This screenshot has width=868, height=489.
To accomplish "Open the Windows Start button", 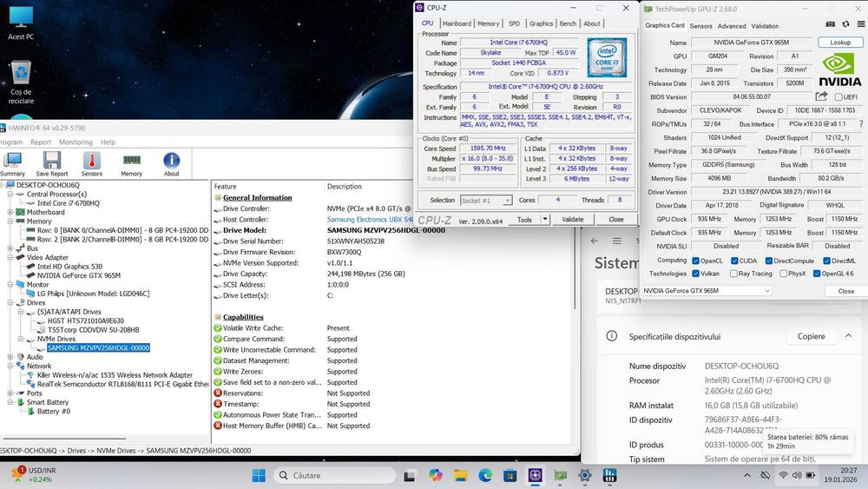I will coord(259,475).
